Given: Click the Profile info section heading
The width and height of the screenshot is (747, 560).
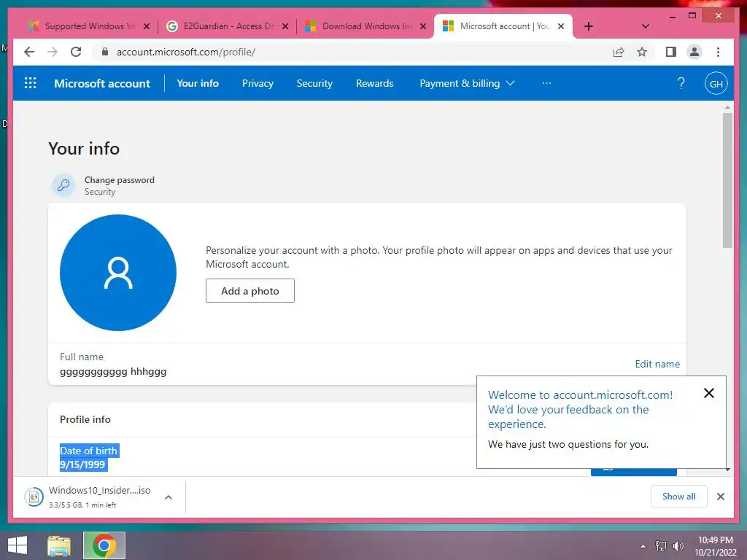Looking at the screenshot, I should (85, 419).
